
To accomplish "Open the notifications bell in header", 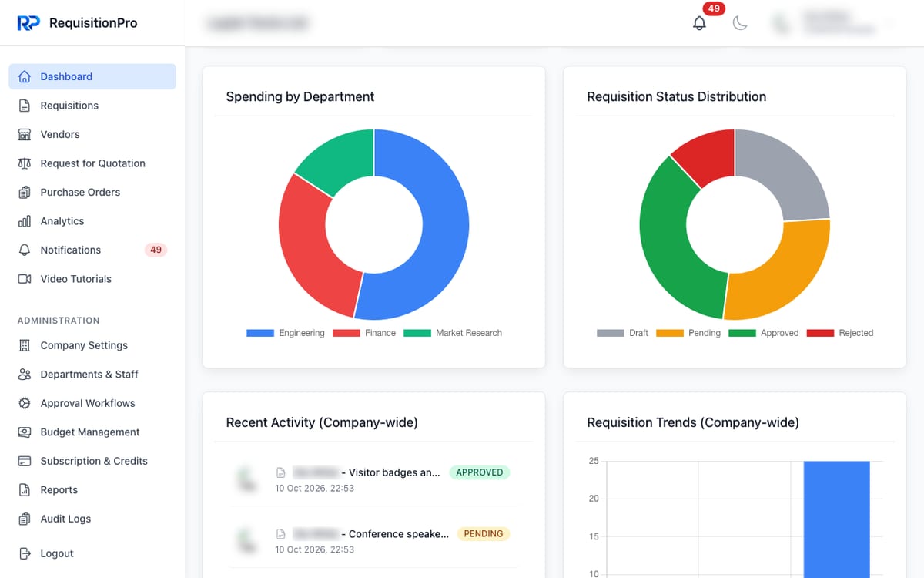I will pyautogui.click(x=699, y=23).
